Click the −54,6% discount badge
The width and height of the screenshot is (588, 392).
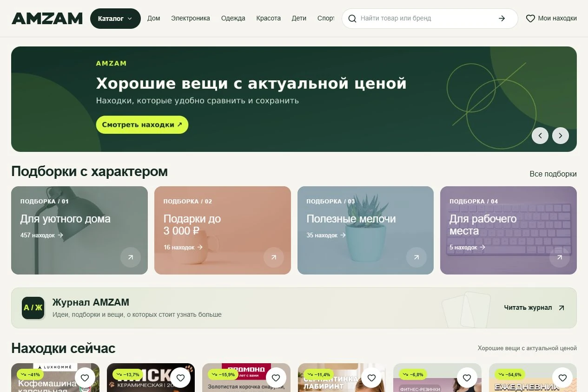coord(510,374)
